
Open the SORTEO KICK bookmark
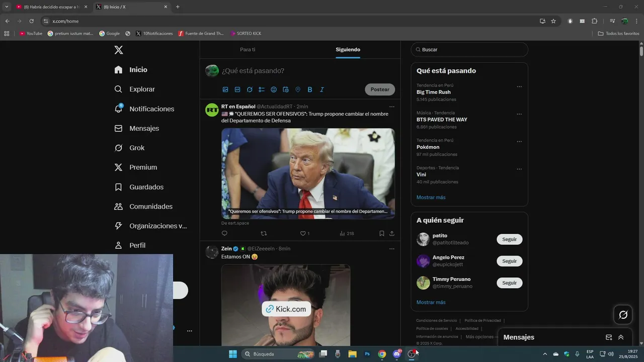246,33
